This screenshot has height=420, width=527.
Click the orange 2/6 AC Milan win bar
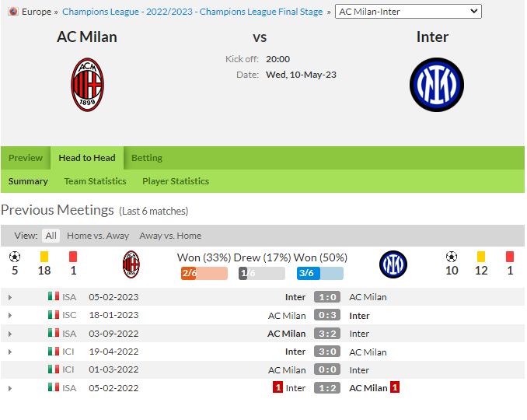pos(204,273)
